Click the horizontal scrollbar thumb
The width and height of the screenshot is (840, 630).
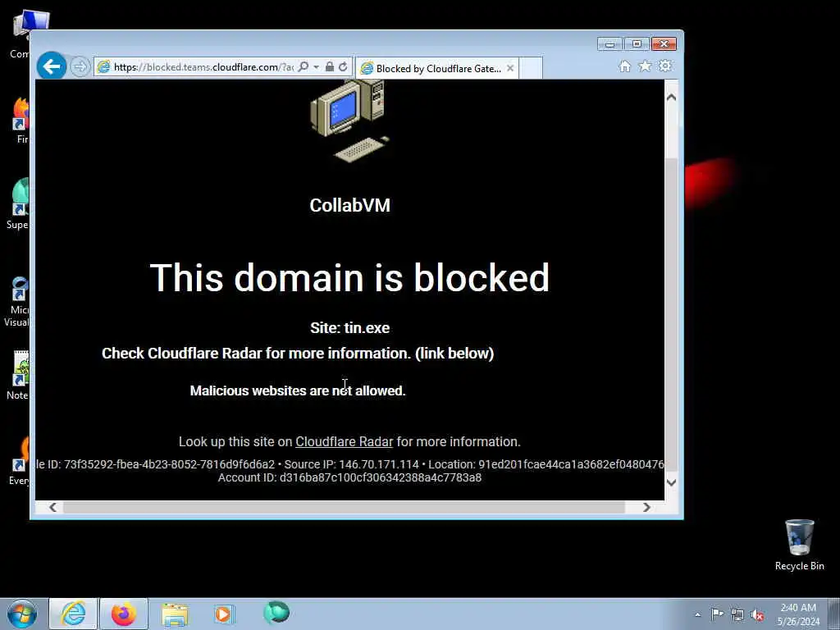(x=344, y=507)
